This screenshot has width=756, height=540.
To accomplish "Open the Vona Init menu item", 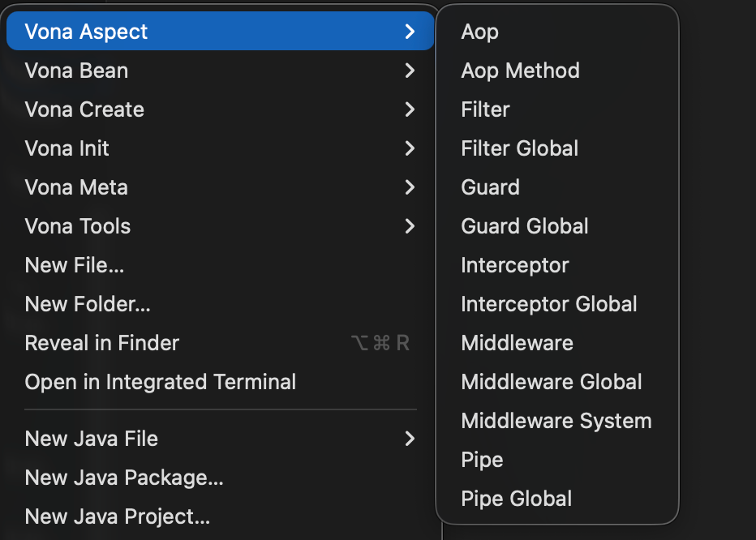I will click(67, 148).
